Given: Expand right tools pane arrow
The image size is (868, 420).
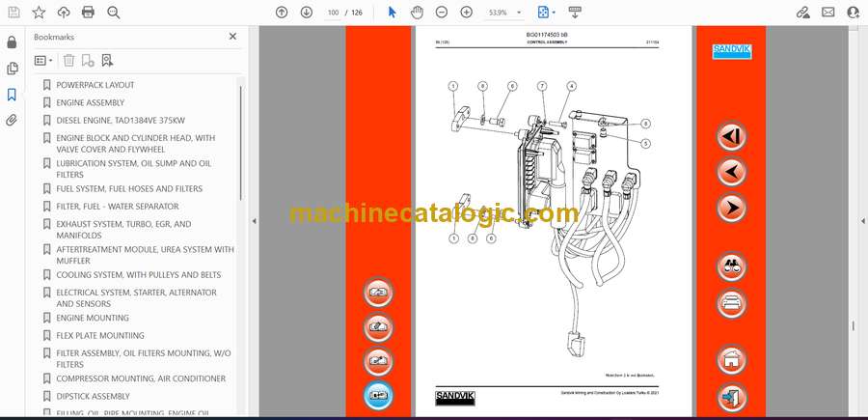Looking at the screenshot, I should pos(862,221).
